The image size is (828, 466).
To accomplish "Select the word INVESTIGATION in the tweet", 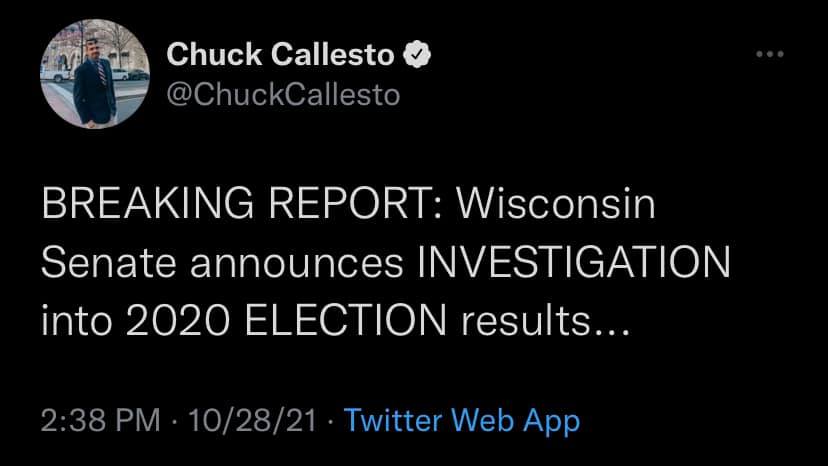I will [572, 265].
